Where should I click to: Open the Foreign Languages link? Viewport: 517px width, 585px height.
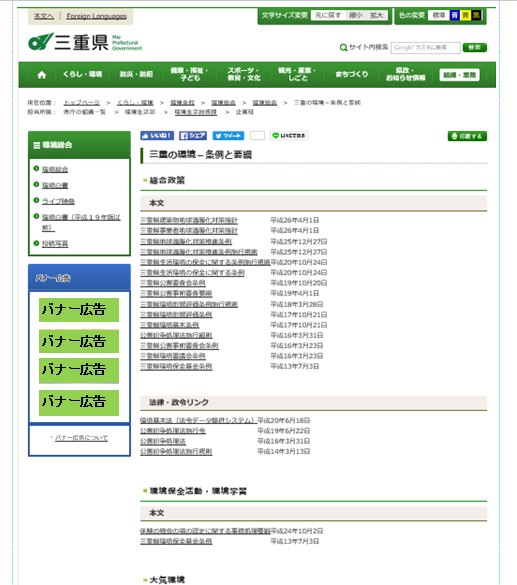click(97, 16)
